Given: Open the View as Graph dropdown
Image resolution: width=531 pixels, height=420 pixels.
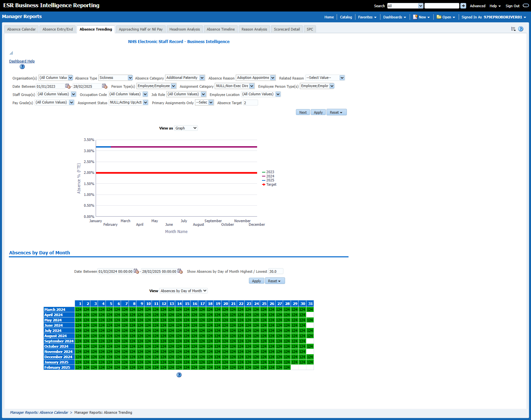Looking at the screenshot, I should tap(186, 128).
